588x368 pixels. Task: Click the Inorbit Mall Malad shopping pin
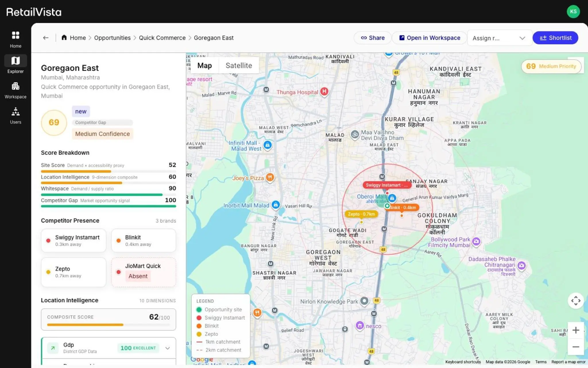point(276,205)
